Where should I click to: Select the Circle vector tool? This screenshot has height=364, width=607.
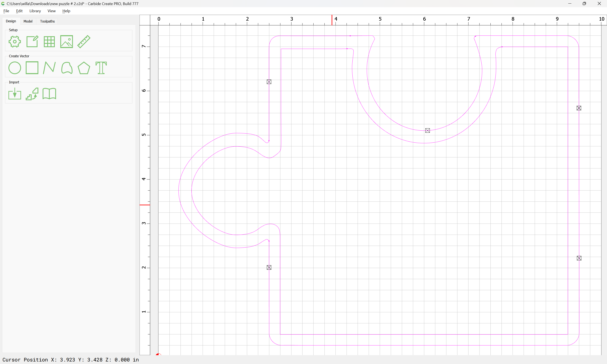click(15, 68)
